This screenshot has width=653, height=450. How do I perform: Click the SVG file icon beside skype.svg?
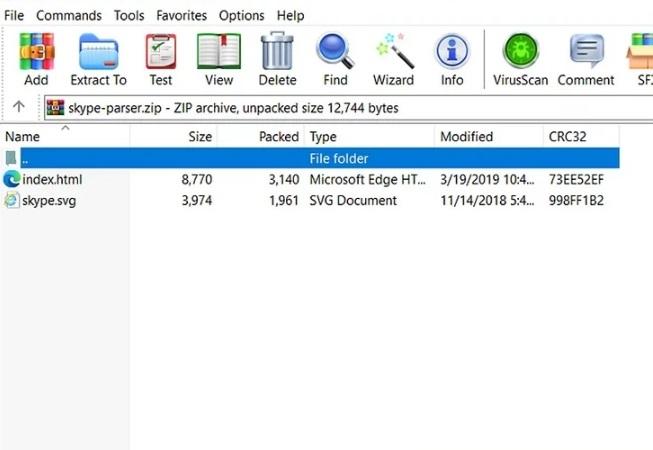pos(12,200)
